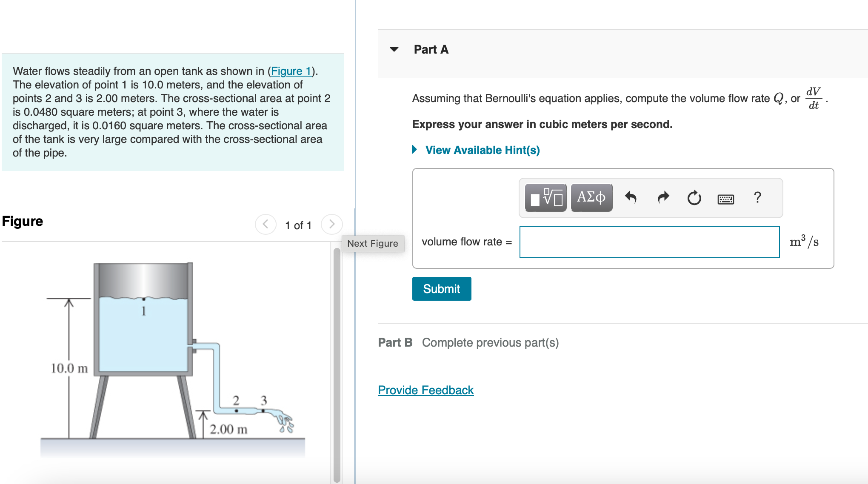
Task: Click the volume flow rate input field
Action: [649, 242]
